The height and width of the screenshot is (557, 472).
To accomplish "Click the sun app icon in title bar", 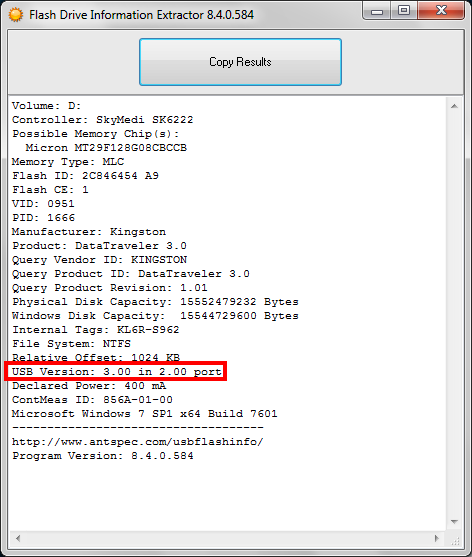I will click(16, 15).
